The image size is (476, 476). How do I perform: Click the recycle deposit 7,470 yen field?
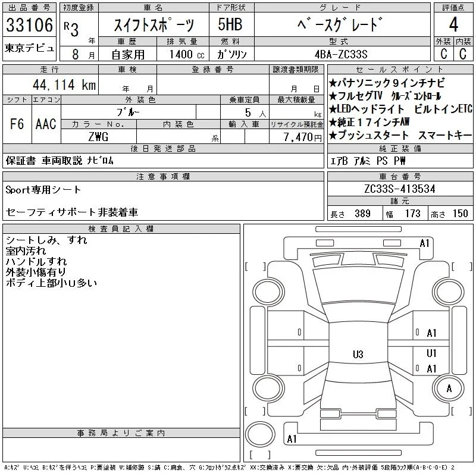(296, 137)
